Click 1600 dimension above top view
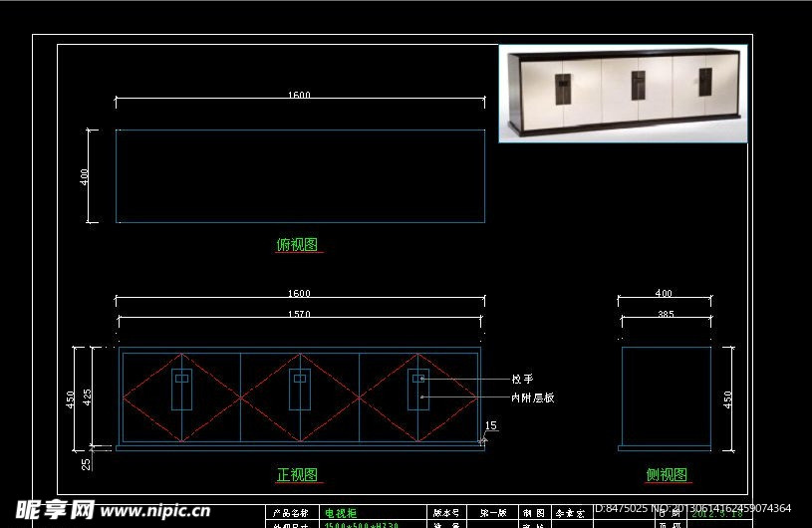Viewport: 812px width, 528px height. [x=299, y=95]
